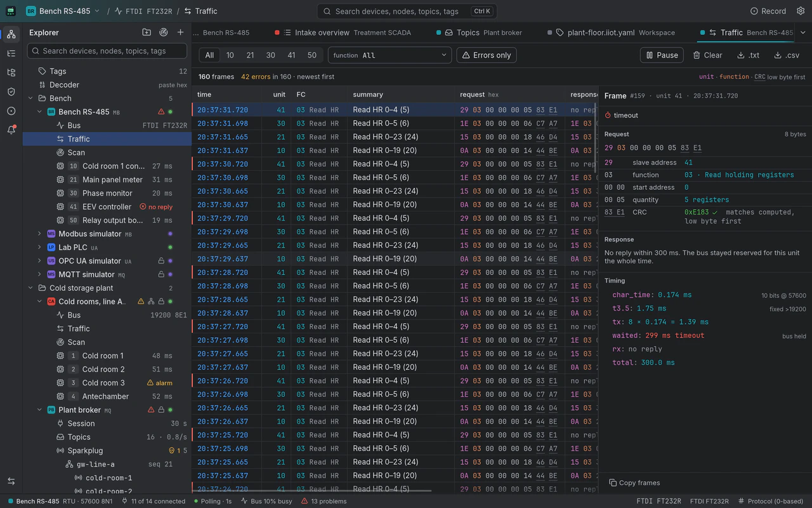
Task: Select the Traffic Bench RS-485 tab
Action: (745, 32)
